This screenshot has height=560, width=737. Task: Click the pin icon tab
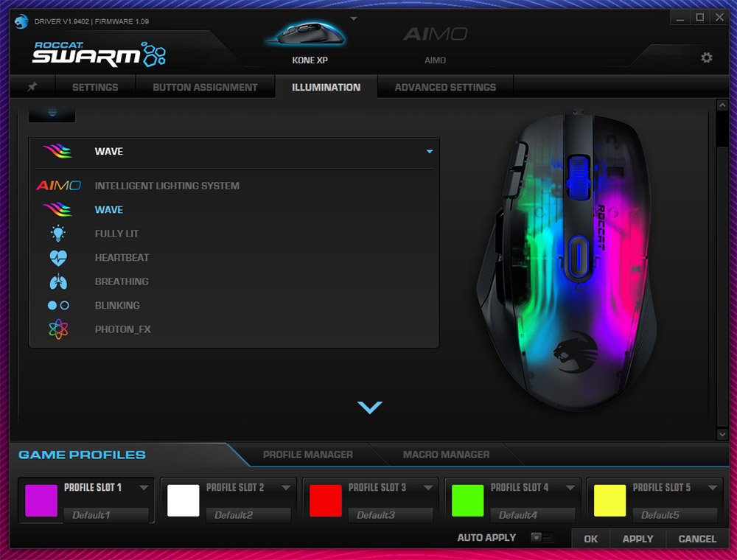(32, 87)
